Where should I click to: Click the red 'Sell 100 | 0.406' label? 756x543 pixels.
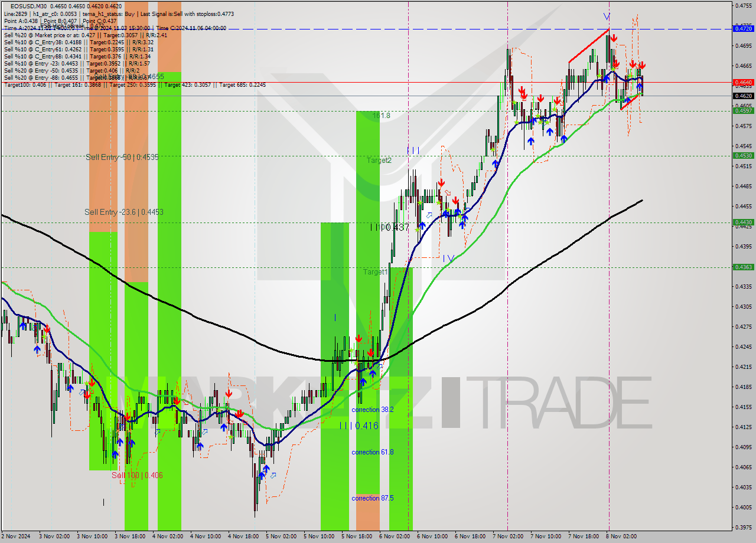pyautogui.click(x=138, y=475)
